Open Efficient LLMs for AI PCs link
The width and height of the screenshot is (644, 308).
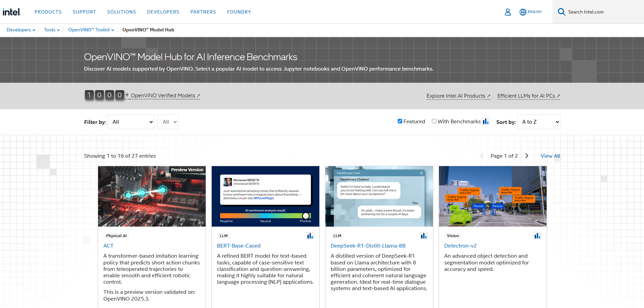[x=529, y=96]
